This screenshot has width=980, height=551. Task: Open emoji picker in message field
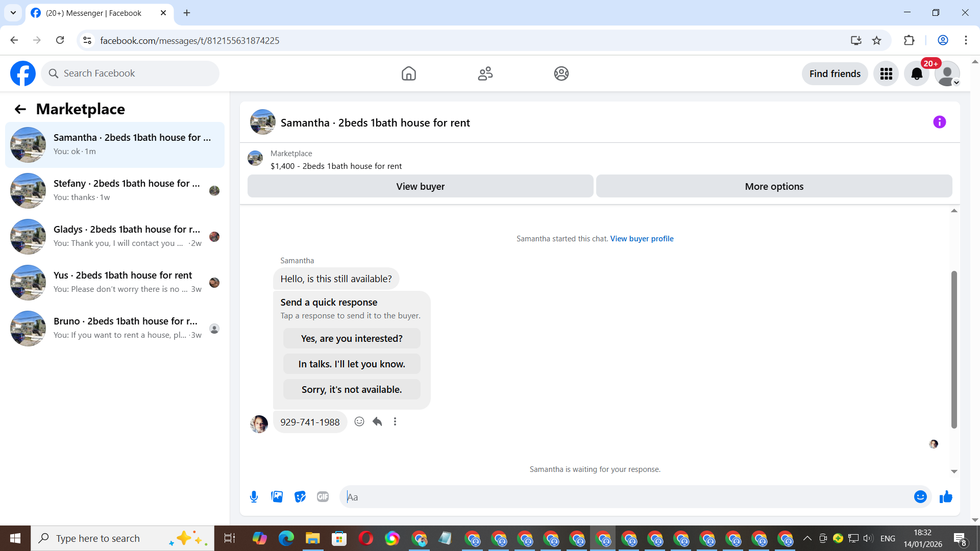point(920,496)
